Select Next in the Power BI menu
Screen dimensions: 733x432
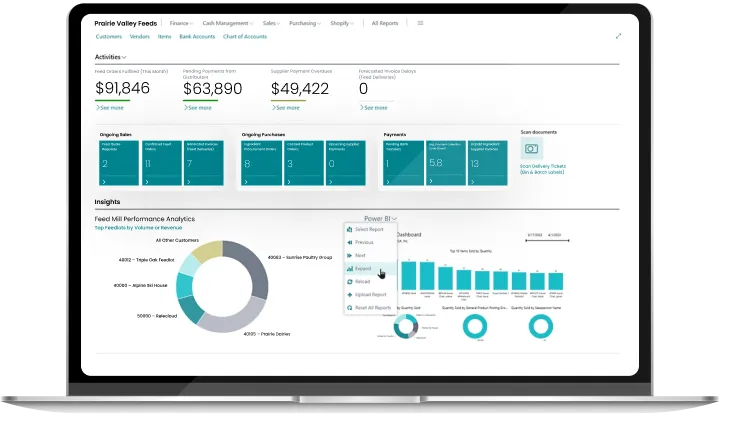pyautogui.click(x=361, y=255)
